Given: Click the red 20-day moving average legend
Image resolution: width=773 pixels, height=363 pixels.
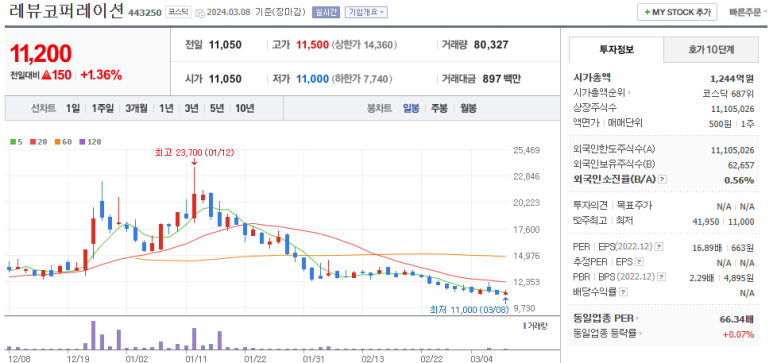Looking at the screenshot, I should pos(39,142).
